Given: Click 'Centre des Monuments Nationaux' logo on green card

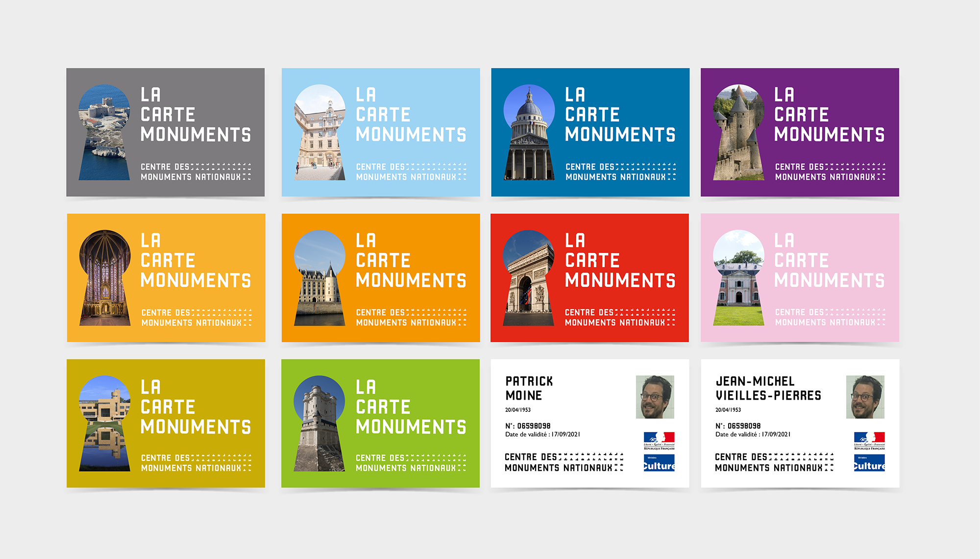Looking at the screenshot, I should [x=411, y=463].
